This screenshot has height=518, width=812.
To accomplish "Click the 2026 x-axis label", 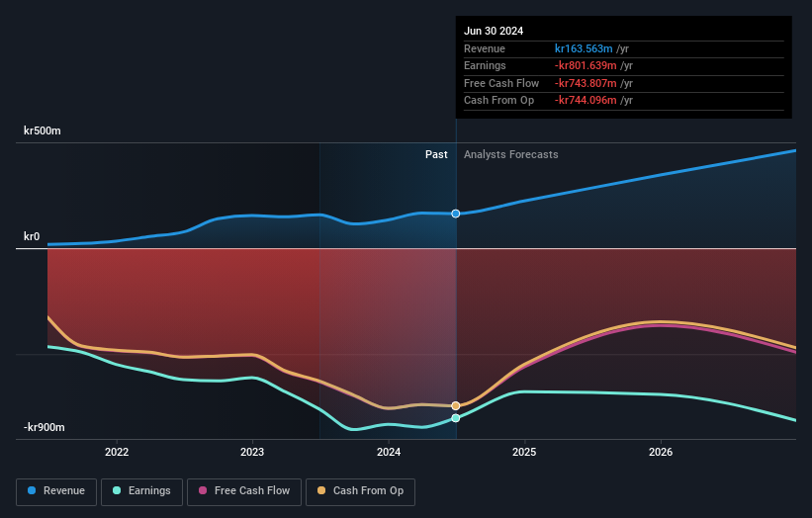I will pos(661,453).
